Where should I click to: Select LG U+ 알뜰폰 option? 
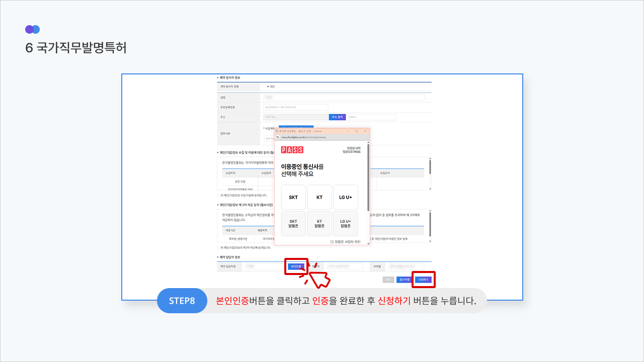click(346, 224)
